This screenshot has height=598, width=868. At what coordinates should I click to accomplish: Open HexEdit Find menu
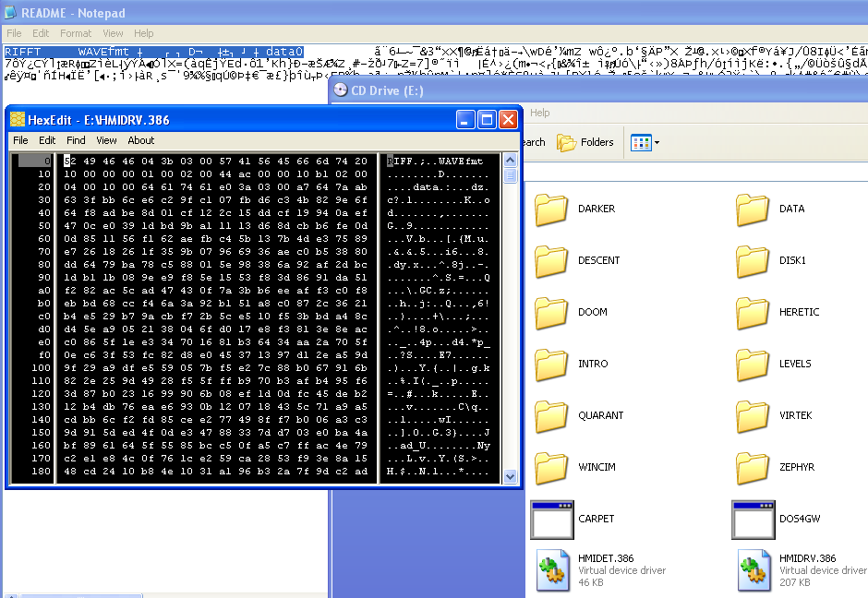click(76, 140)
